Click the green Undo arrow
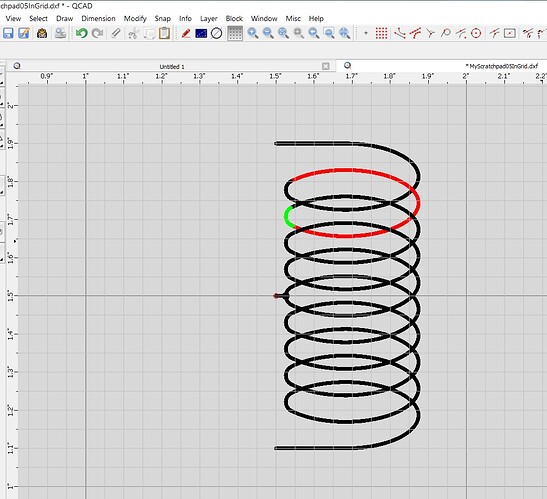 click(x=81, y=33)
